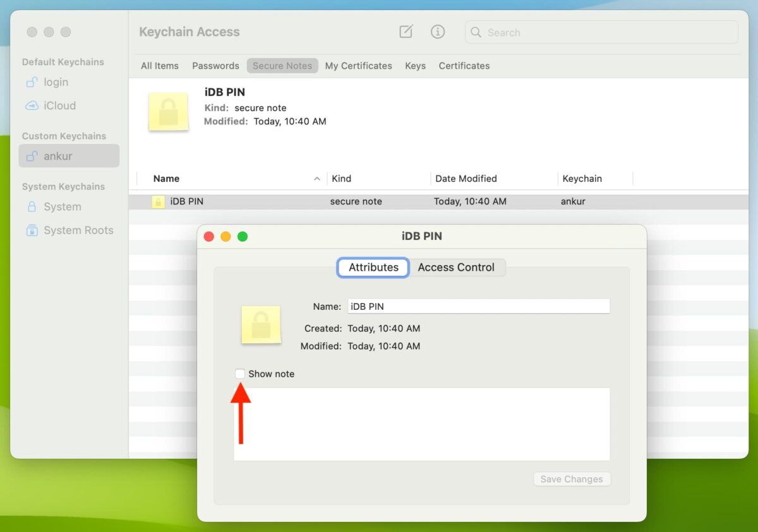Viewport: 758px width, 532px height.
Task: Switch to Keys category
Action: click(415, 66)
